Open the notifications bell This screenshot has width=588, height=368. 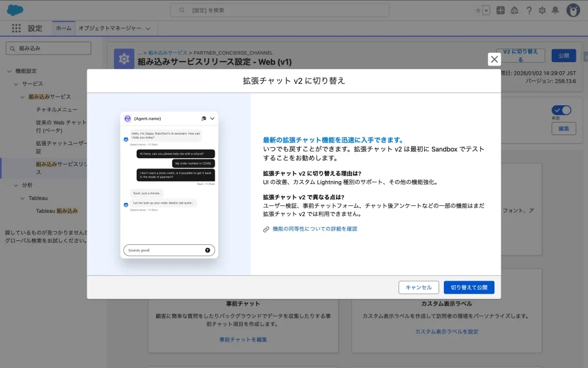tap(555, 10)
